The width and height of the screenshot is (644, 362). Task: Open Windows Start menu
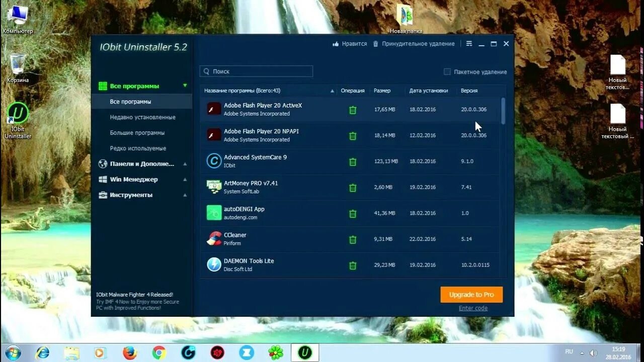[12, 353]
